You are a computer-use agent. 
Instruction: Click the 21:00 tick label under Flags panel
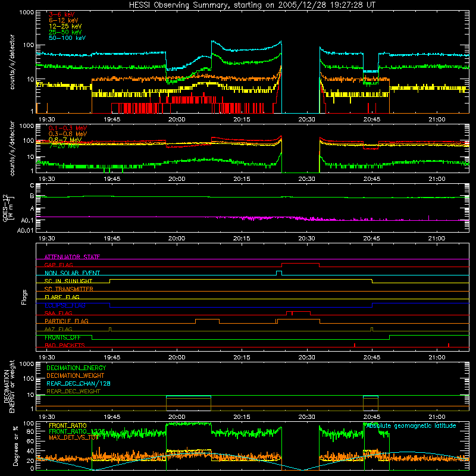point(437,358)
